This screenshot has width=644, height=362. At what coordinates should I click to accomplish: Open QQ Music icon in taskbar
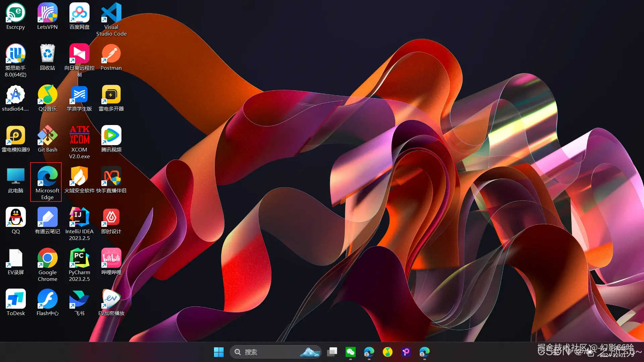point(387,352)
